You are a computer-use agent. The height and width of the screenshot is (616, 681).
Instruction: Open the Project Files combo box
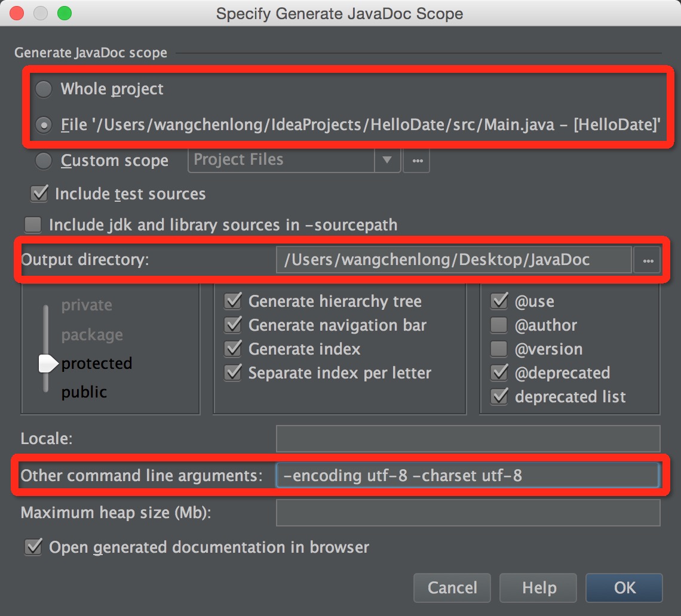(294, 160)
